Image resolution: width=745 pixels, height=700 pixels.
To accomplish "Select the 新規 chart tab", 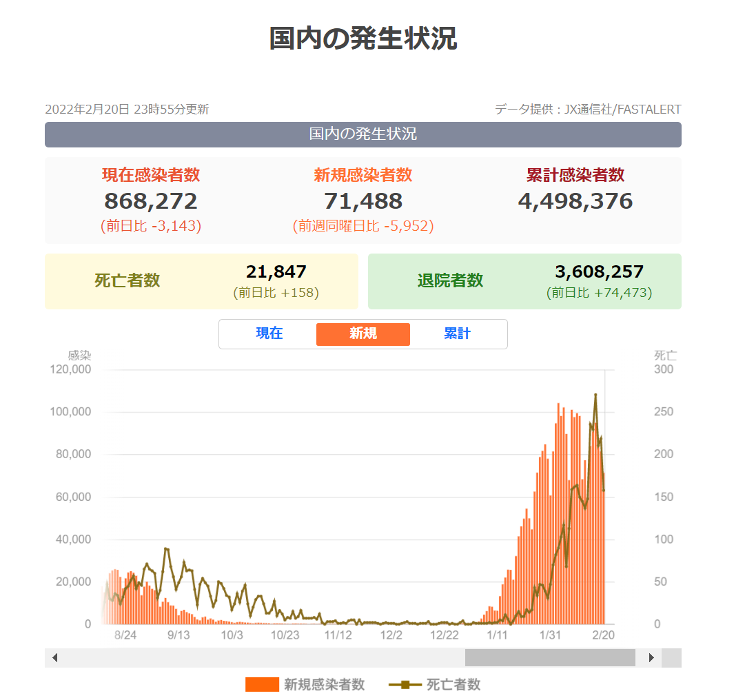I will click(x=363, y=334).
